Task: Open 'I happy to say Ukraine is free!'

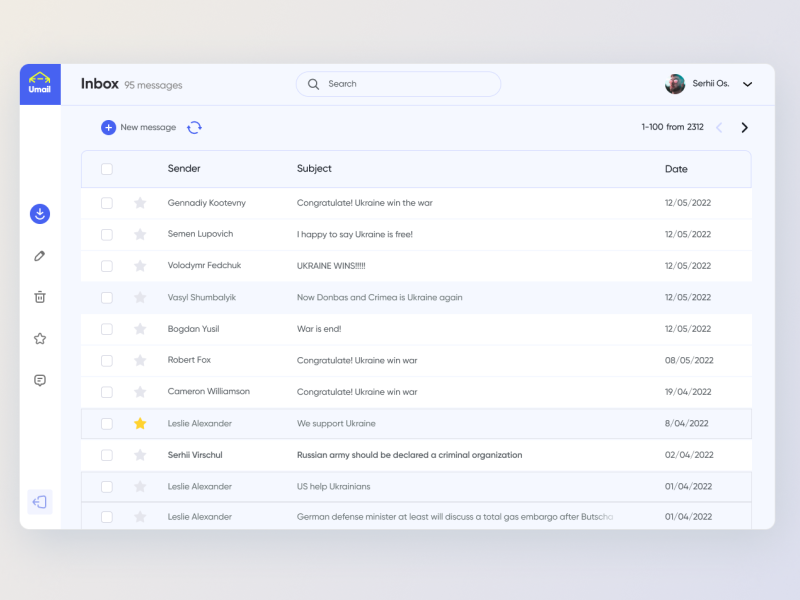Action: click(355, 235)
